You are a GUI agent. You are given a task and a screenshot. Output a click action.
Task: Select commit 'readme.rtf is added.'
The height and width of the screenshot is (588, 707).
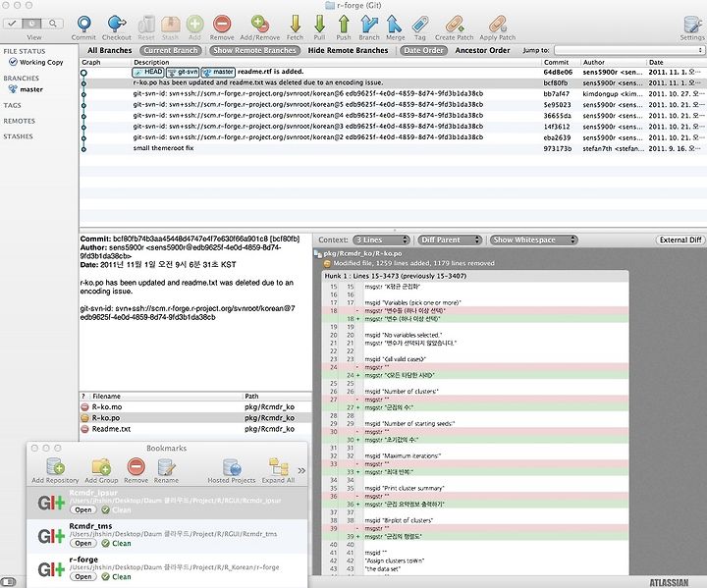point(393,72)
